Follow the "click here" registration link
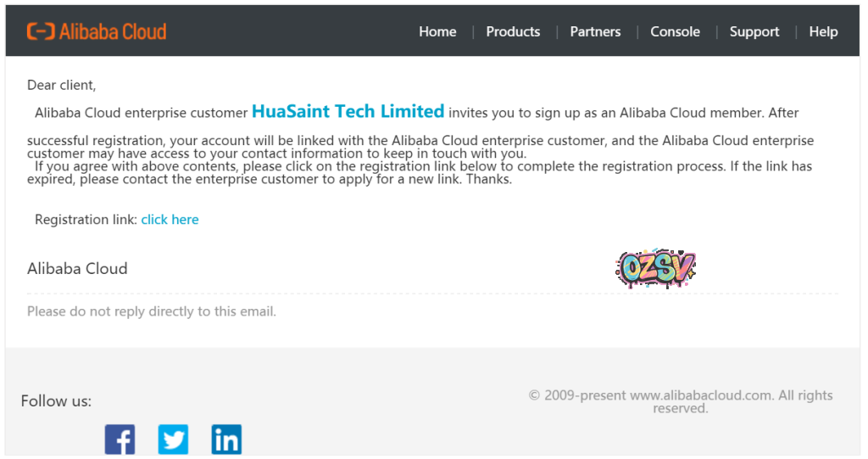This screenshot has width=868, height=459. pyautogui.click(x=170, y=219)
